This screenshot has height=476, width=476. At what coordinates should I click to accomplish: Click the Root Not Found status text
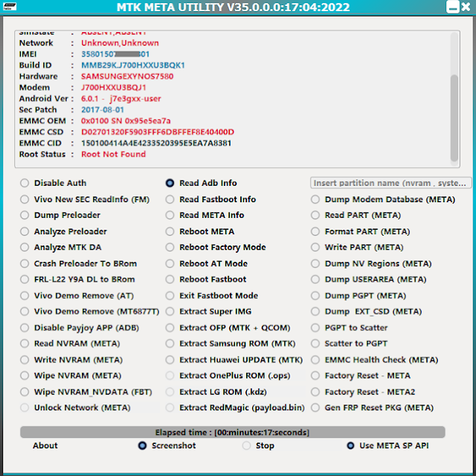(113, 154)
